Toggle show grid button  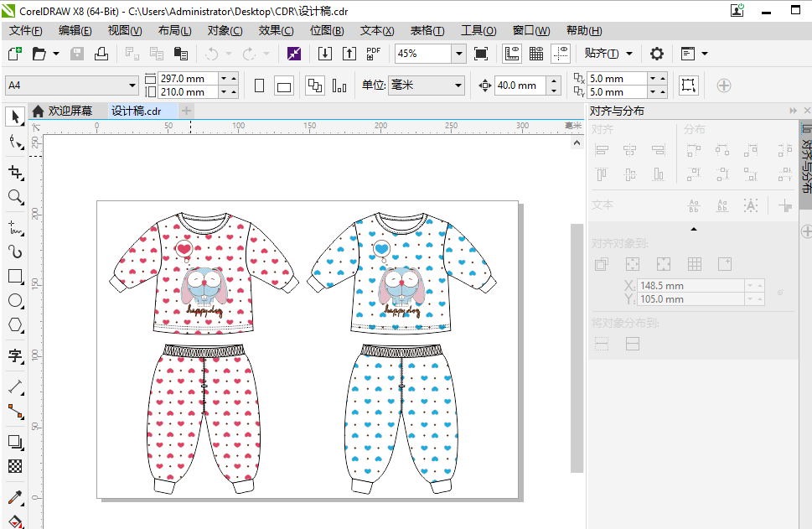click(x=536, y=54)
